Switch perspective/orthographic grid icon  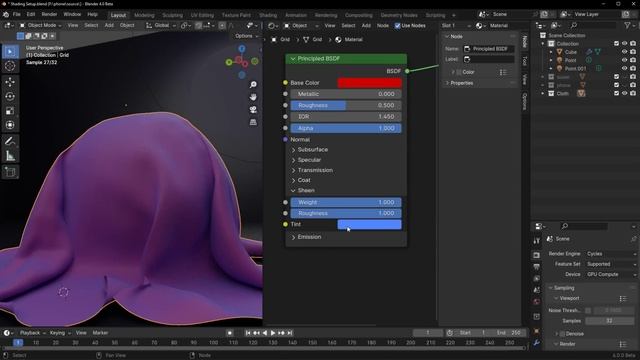253,122
